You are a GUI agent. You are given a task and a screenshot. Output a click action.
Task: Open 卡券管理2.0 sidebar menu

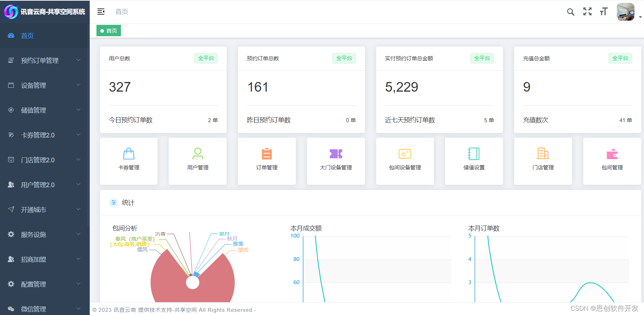[45, 135]
